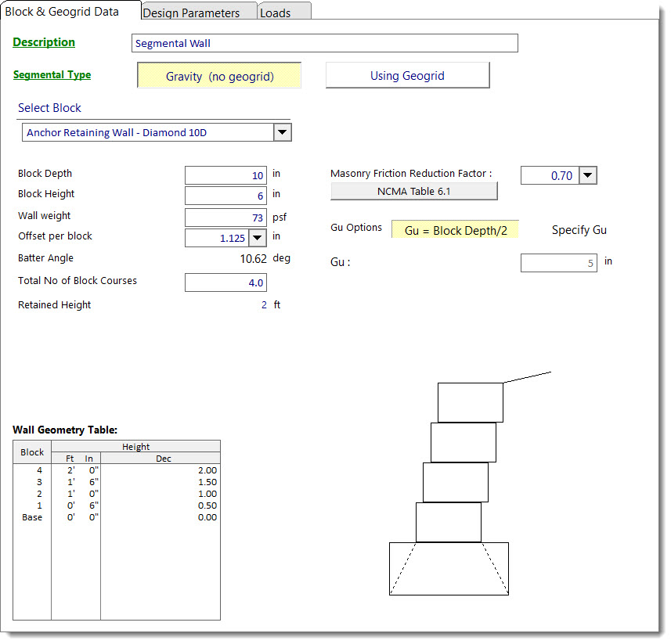The height and width of the screenshot is (644, 671).
Task: Click Total No of Block Courses field
Action: [225, 282]
